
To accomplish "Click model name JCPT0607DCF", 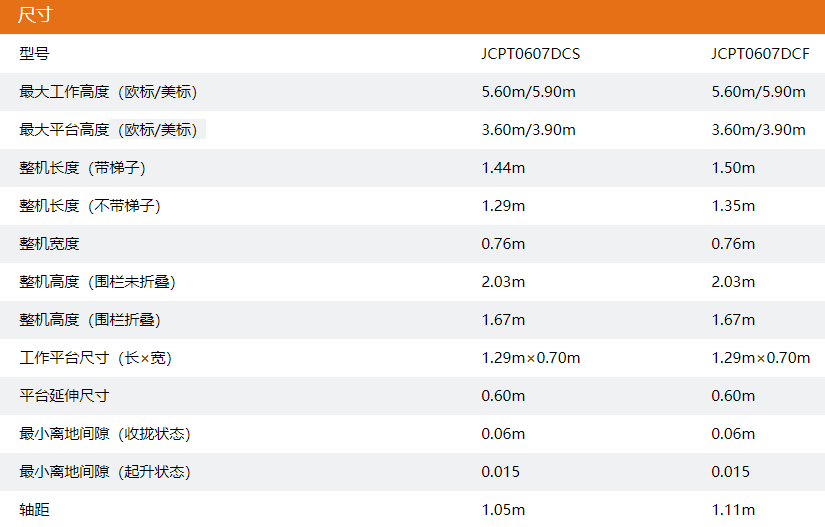I will point(760,54).
